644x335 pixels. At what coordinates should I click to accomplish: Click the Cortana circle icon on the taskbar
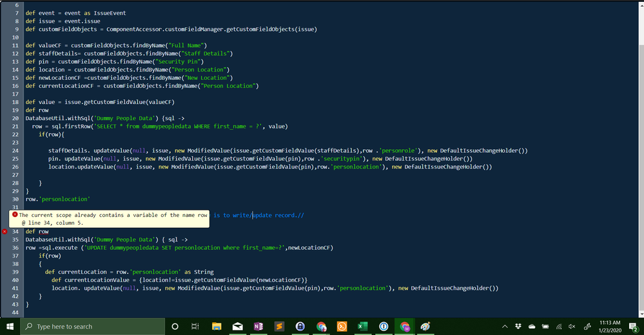pos(175,327)
